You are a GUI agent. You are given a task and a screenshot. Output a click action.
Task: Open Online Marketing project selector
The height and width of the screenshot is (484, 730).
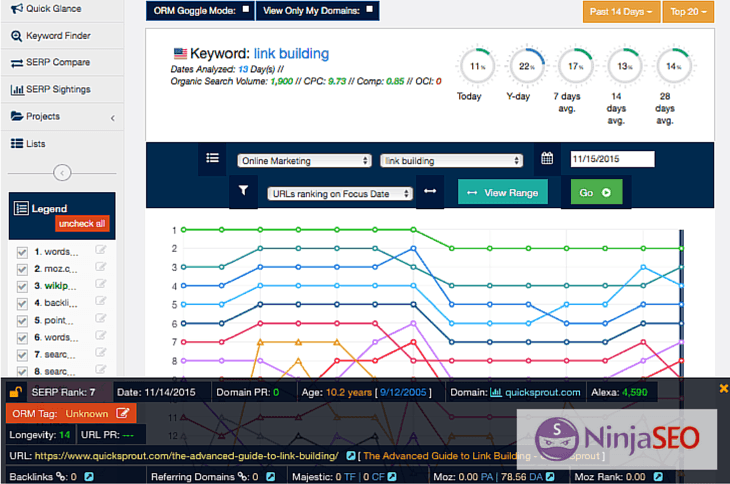pyautogui.click(x=304, y=161)
